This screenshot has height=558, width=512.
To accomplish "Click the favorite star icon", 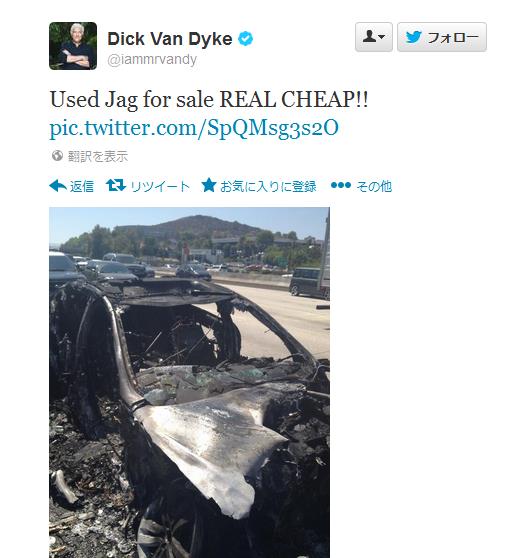I will 209,185.
